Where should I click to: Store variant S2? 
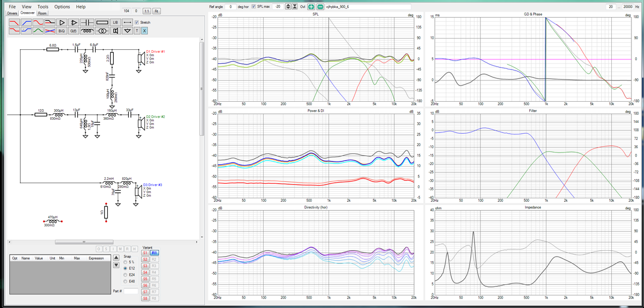(145, 259)
